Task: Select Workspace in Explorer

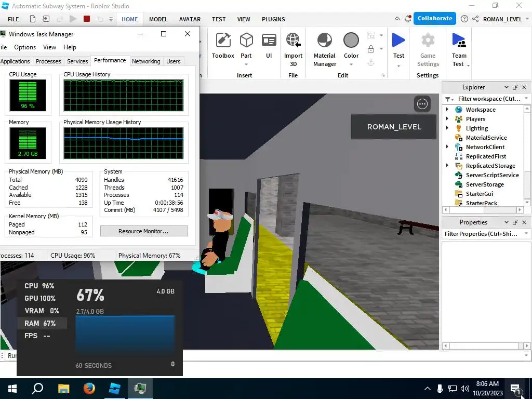Action: click(x=481, y=110)
